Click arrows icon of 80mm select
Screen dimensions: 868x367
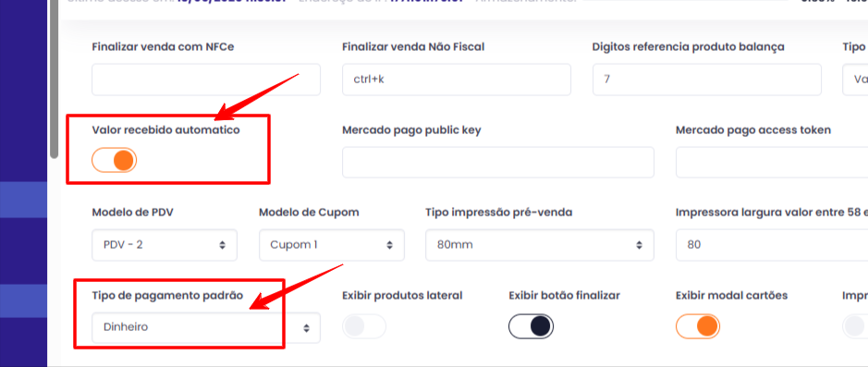coord(640,245)
